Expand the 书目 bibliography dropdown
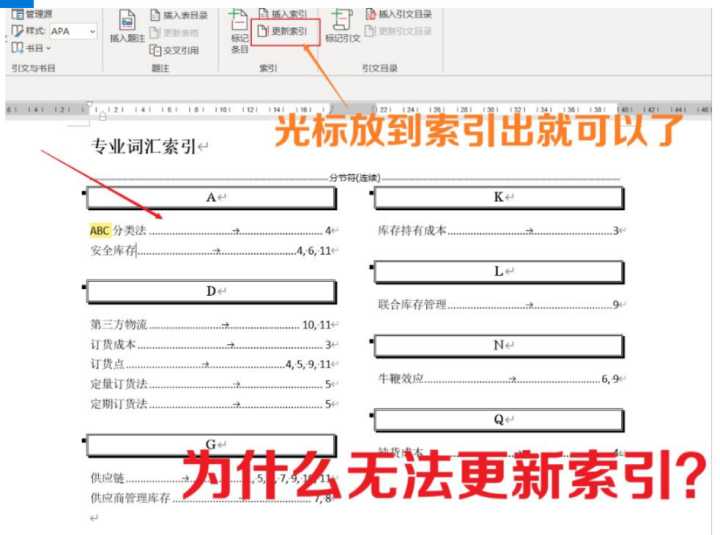The image size is (720, 535). [x=31, y=48]
